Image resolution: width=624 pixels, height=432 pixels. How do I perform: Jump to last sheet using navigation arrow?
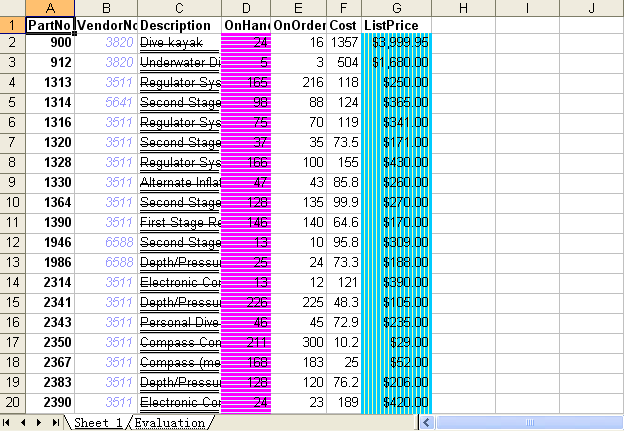[x=54, y=423]
